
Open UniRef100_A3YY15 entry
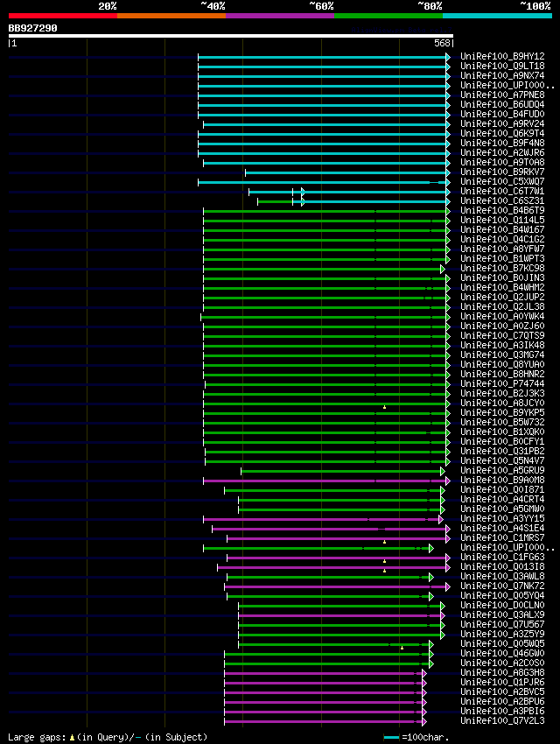click(502, 519)
